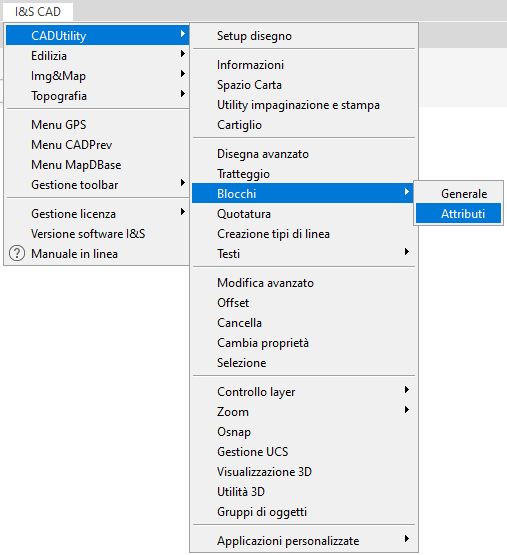Viewport: 507px width, 555px height.
Task: Expand the Edilizia submenu
Action: [97, 56]
